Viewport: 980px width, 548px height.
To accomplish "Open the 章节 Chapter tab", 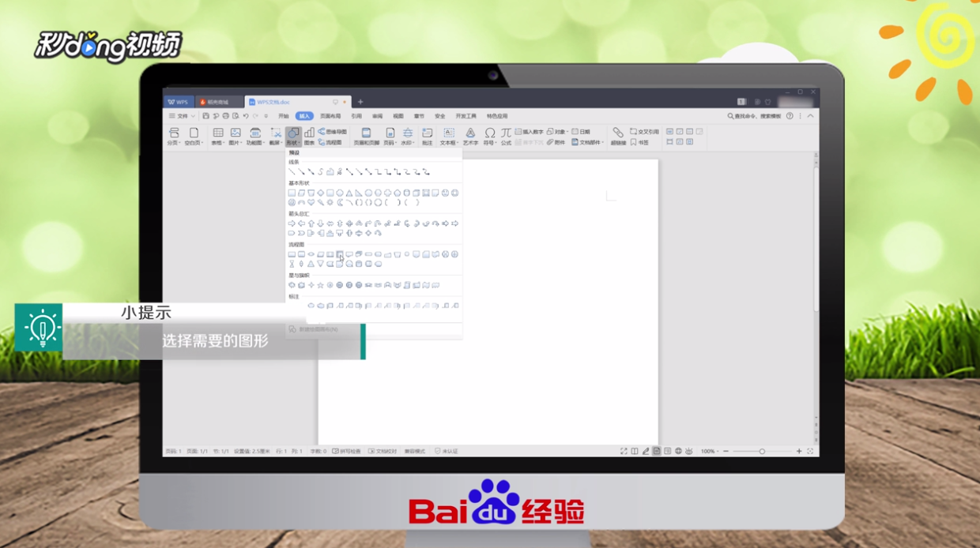I will click(419, 116).
